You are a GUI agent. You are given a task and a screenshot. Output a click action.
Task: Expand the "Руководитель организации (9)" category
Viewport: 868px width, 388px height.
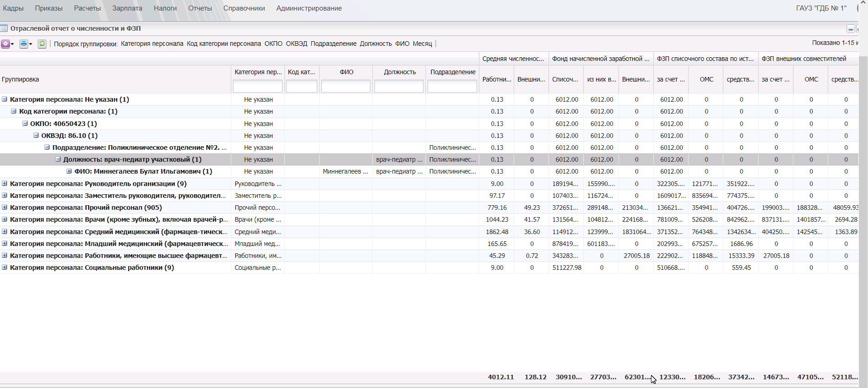(x=5, y=183)
